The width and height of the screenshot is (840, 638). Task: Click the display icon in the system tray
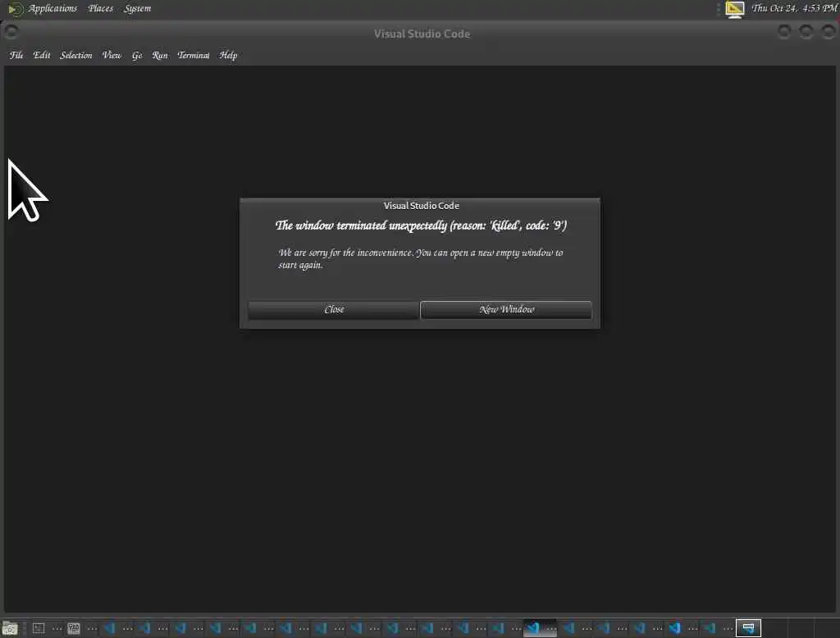point(734,8)
